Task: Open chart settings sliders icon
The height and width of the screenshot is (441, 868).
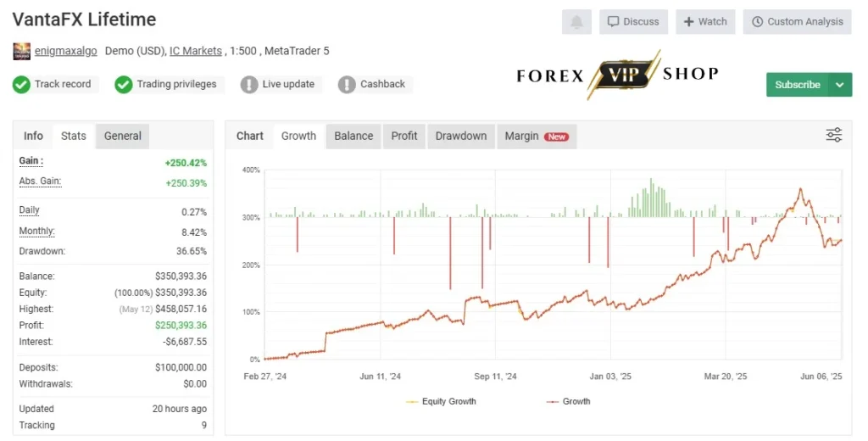Action: [x=834, y=135]
